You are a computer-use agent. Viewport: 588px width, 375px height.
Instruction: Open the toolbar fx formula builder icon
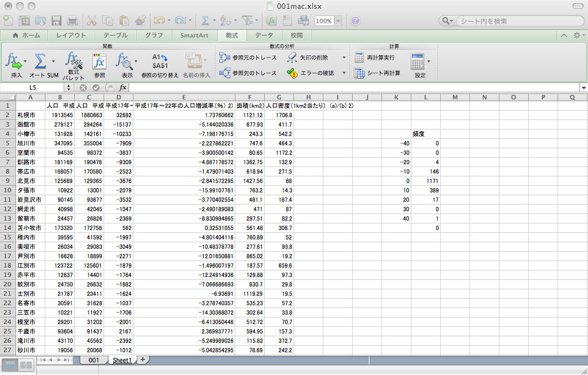pos(271,20)
